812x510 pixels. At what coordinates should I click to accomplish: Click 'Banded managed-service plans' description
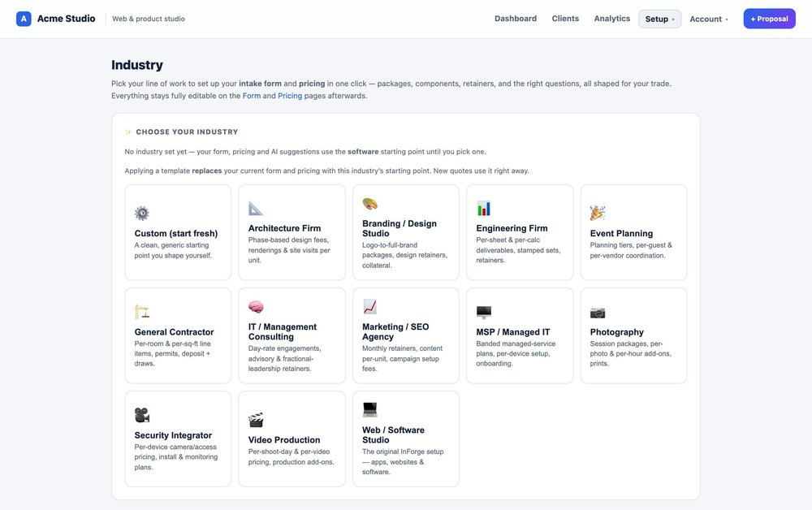516,353
